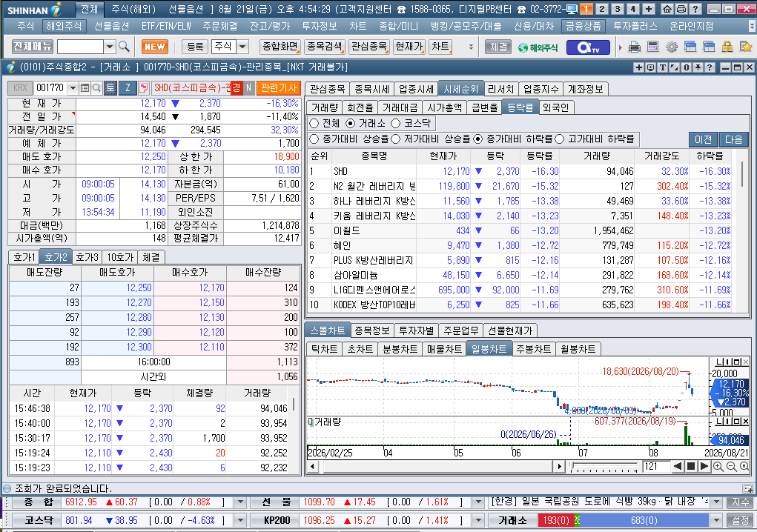Zoom in on the chart with magnifier plus

click(x=718, y=466)
